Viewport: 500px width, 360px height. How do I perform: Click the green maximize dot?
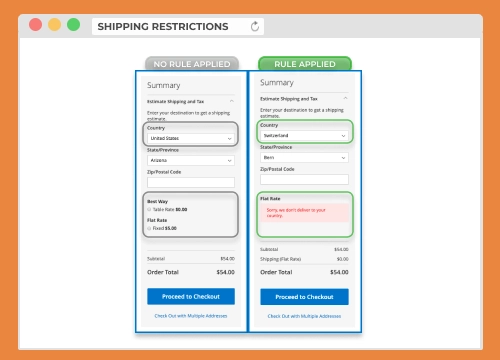pos(73,25)
